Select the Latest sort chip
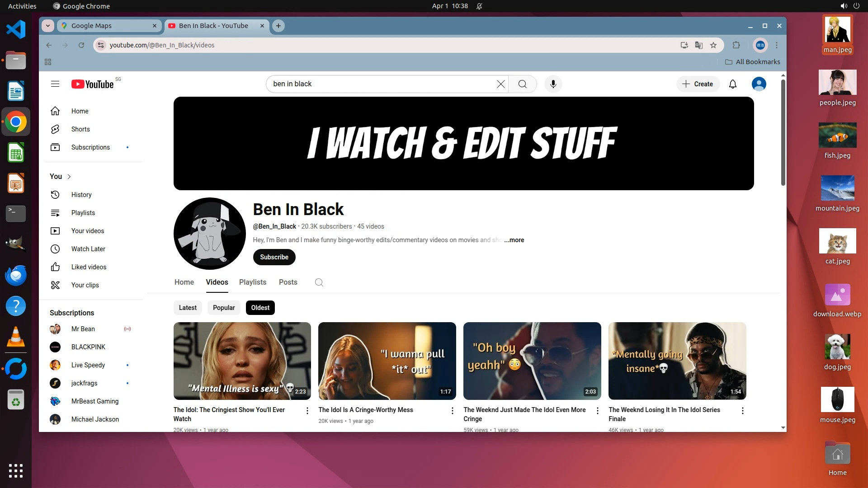 click(188, 308)
